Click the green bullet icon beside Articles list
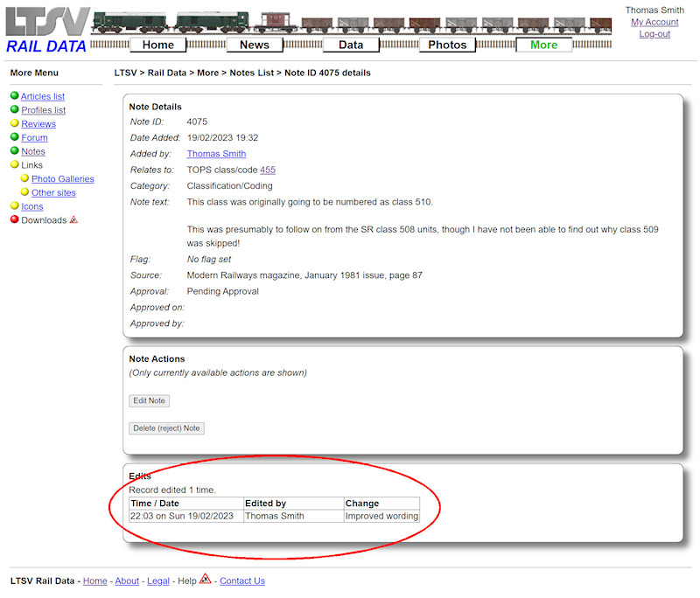Image resolution: width=700 pixels, height=598 pixels. tap(16, 96)
